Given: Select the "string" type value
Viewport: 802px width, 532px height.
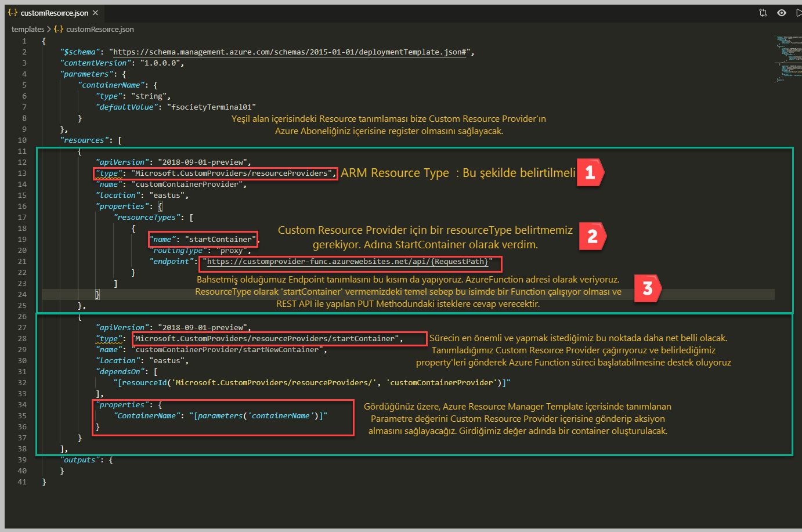Looking at the screenshot, I should click(x=149, y=96).
